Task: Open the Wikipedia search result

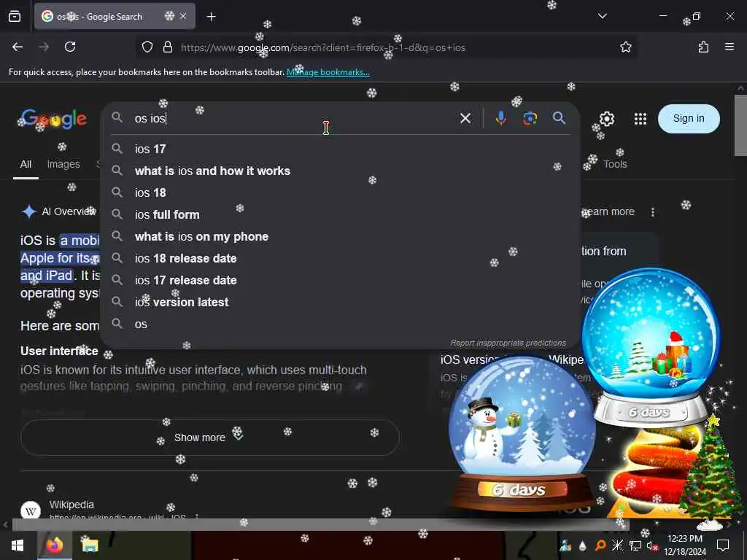Action: click(x=71, y=505)
